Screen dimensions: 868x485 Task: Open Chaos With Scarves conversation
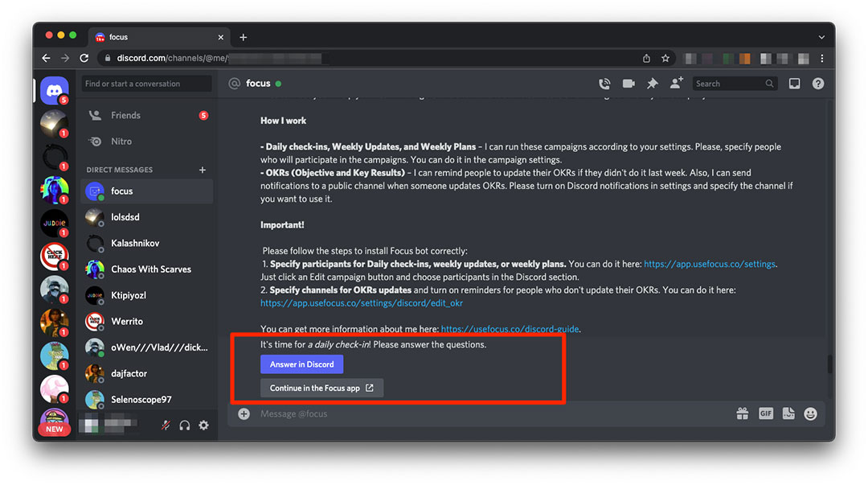(x=147, y=269)
